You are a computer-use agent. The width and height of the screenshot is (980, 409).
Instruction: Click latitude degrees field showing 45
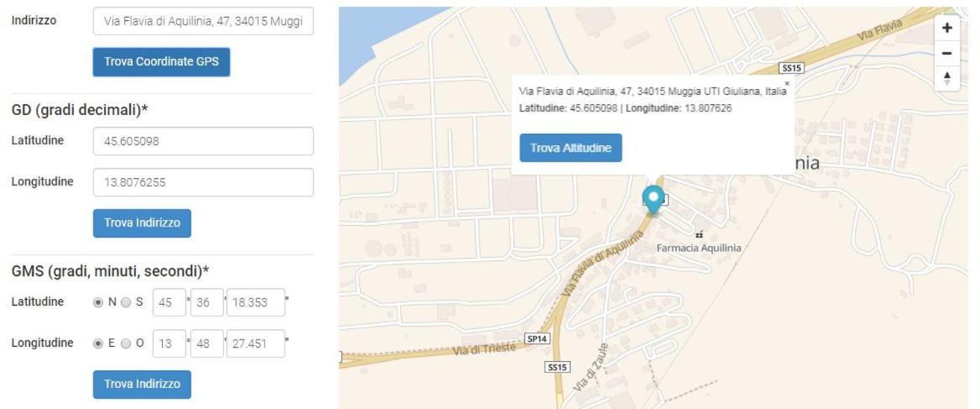coord(169,302)
